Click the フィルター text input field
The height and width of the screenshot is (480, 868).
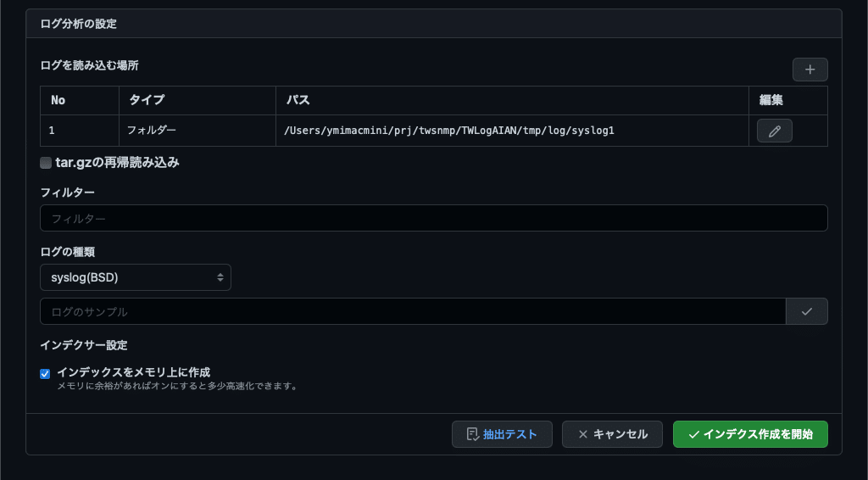click(x=434, y=218)
